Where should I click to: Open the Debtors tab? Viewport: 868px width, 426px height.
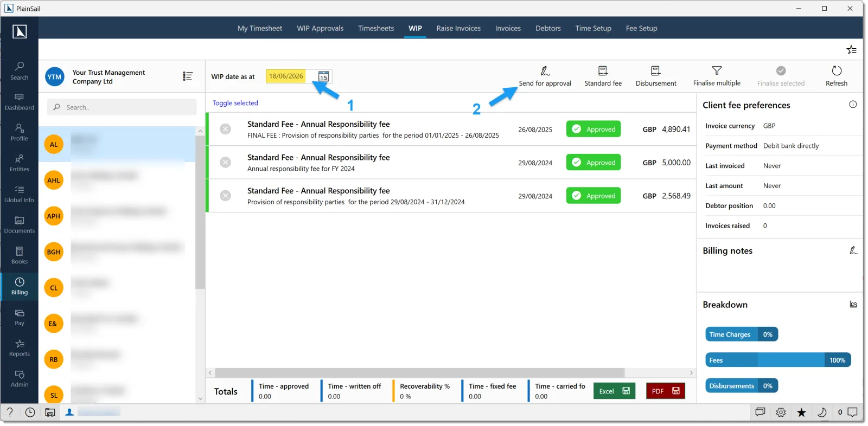tap(548, 28)
